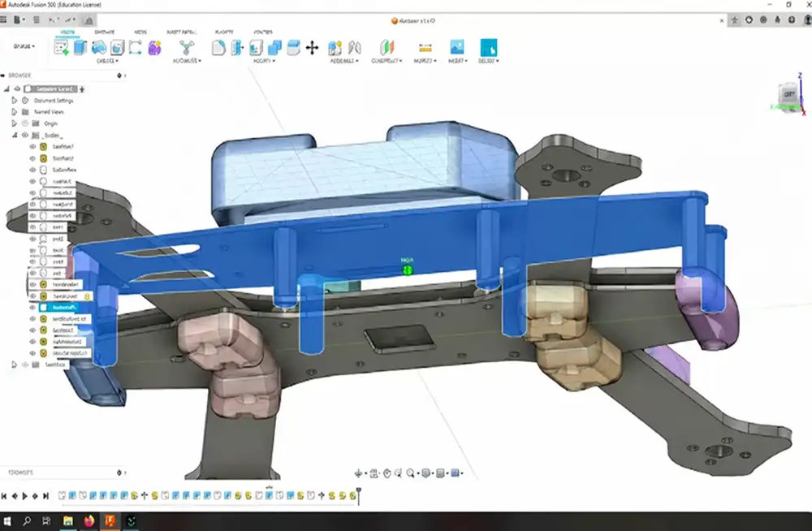Screen dimensions: 812x531
Task: Expand the Named Views node
Action: click(15, 111)
